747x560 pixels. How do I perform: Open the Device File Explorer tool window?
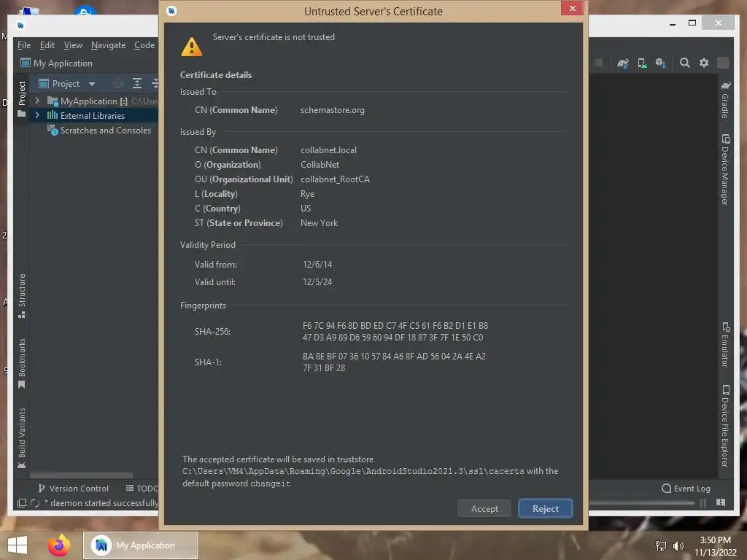point(725,426)
